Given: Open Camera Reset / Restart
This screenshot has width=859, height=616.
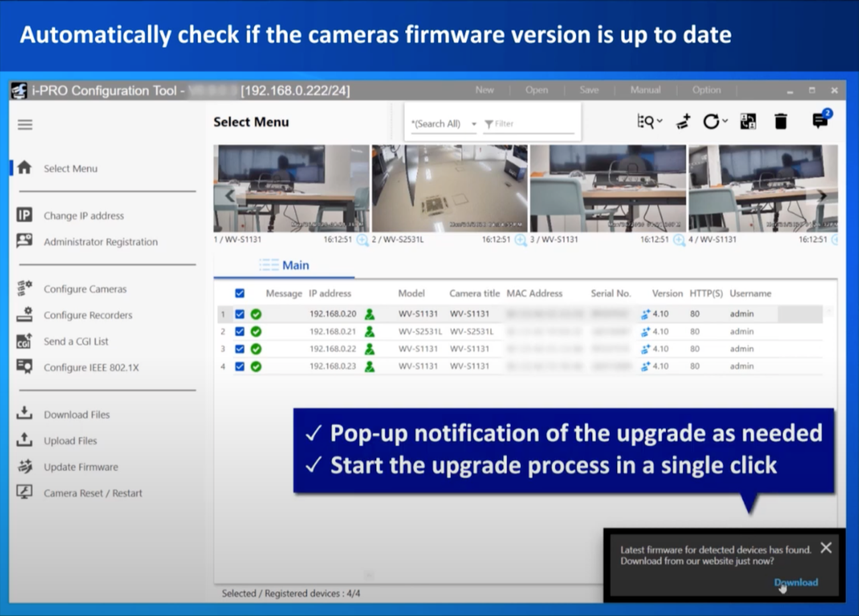Looking at the screenshot, I should tap(93, 493).
